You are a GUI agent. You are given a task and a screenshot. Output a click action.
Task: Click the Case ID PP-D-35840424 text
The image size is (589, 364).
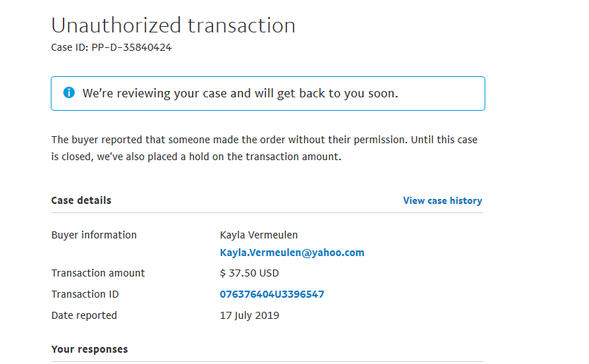[111, 48]
